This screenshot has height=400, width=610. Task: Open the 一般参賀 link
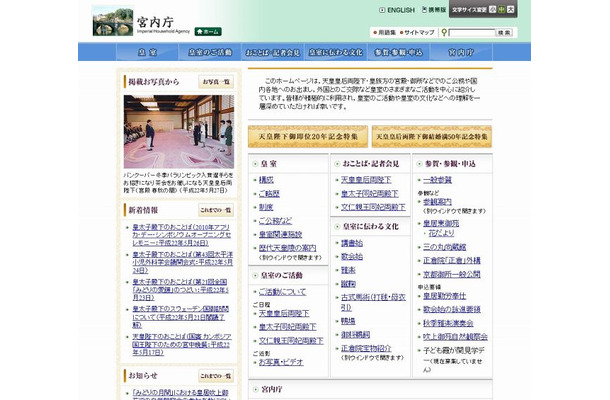[437, 180]
